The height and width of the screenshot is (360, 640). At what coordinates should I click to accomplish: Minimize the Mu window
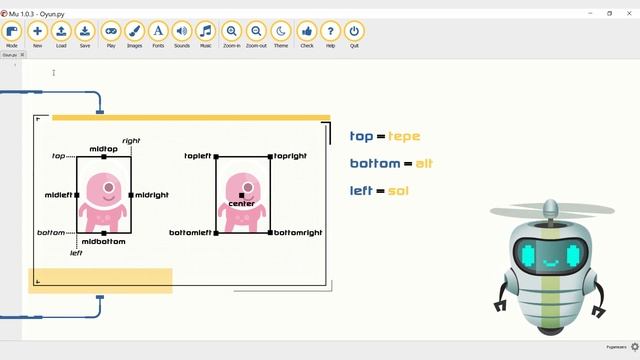tap(590, 13)
